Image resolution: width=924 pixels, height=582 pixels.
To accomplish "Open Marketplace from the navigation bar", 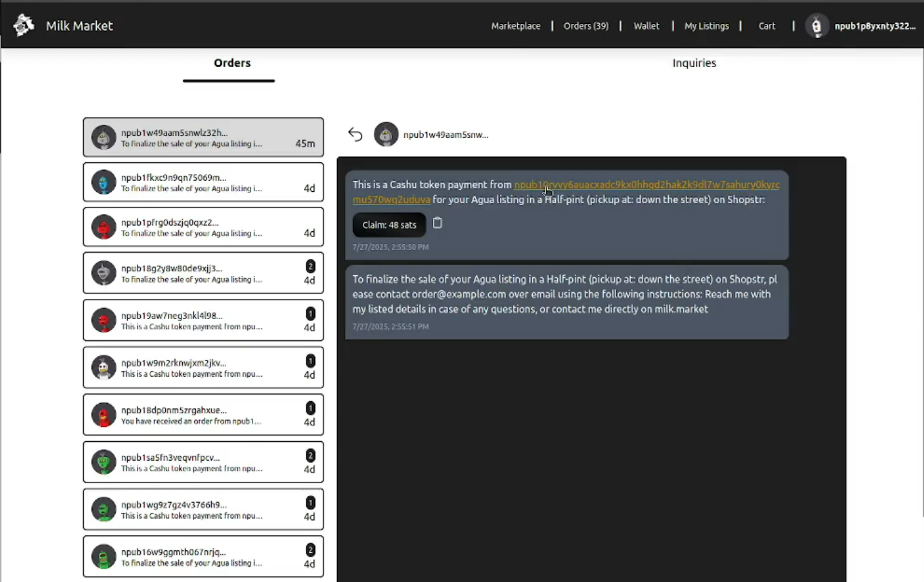I will coord(515,26).
